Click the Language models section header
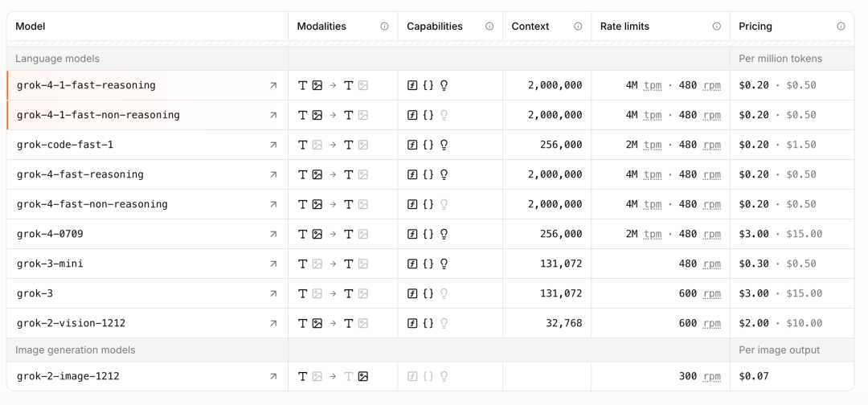868x405 pixels. [58, 59]
